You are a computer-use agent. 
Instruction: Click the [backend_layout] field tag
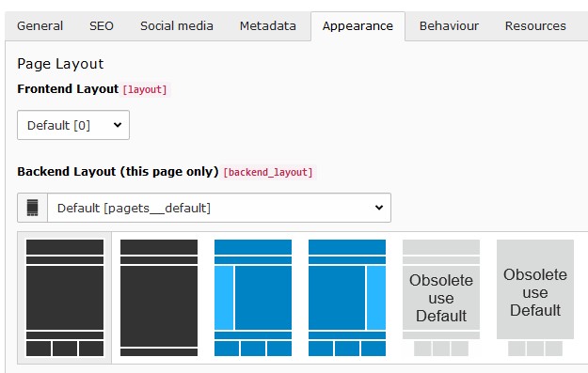[268, 172]
